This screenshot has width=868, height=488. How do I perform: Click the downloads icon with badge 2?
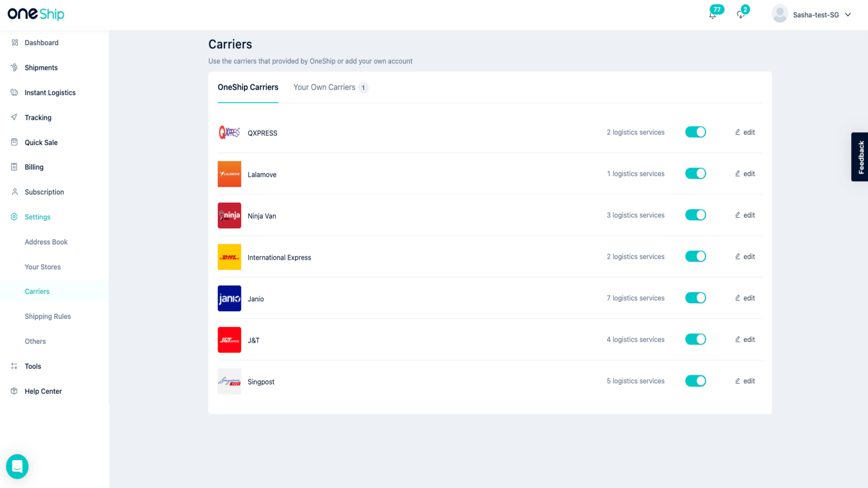point(741,15)
